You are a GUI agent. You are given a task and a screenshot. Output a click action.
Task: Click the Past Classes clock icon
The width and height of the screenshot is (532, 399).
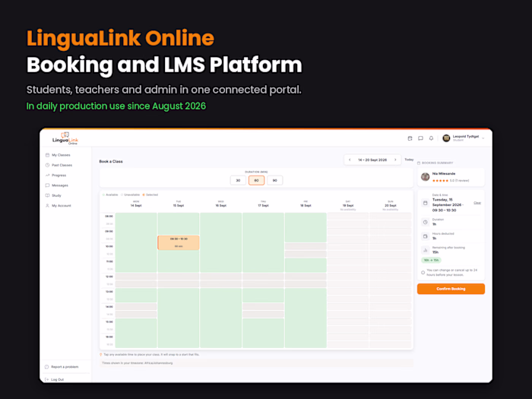tap(47, 165)
